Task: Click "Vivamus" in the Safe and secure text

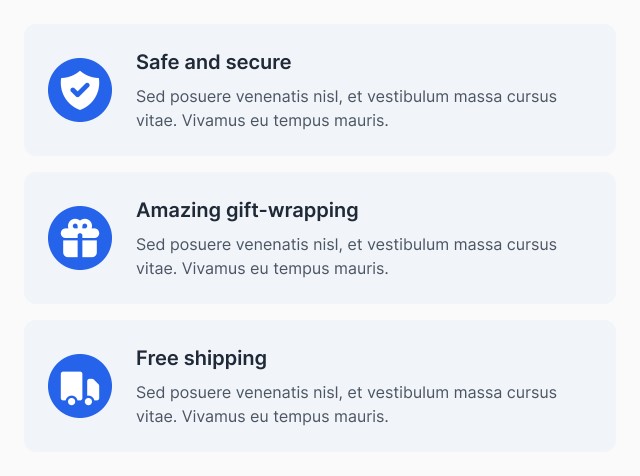Action: point(213,121)
